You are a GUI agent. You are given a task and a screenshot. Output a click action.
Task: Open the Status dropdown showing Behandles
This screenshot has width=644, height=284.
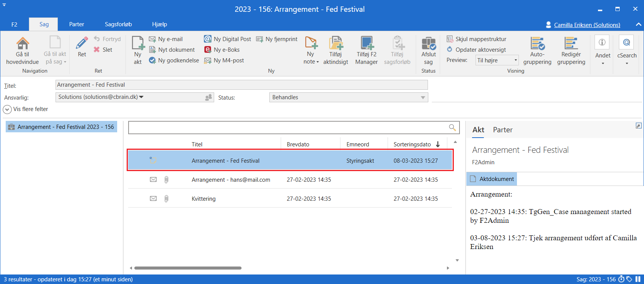[423, 98]
